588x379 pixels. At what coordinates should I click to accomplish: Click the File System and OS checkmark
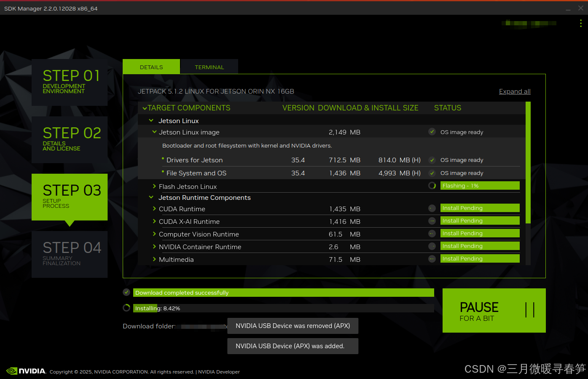pyautogui.click(x=432, y=173)
